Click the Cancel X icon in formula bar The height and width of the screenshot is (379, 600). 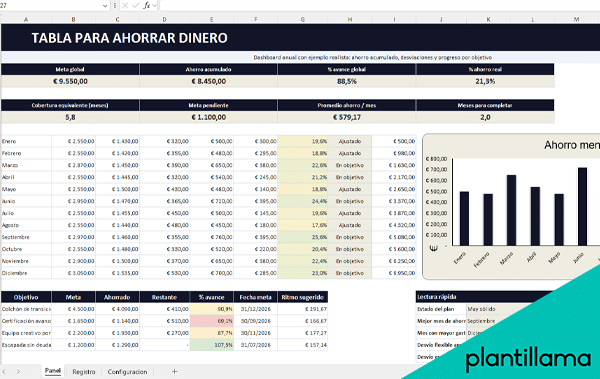(x=125, y=5)
